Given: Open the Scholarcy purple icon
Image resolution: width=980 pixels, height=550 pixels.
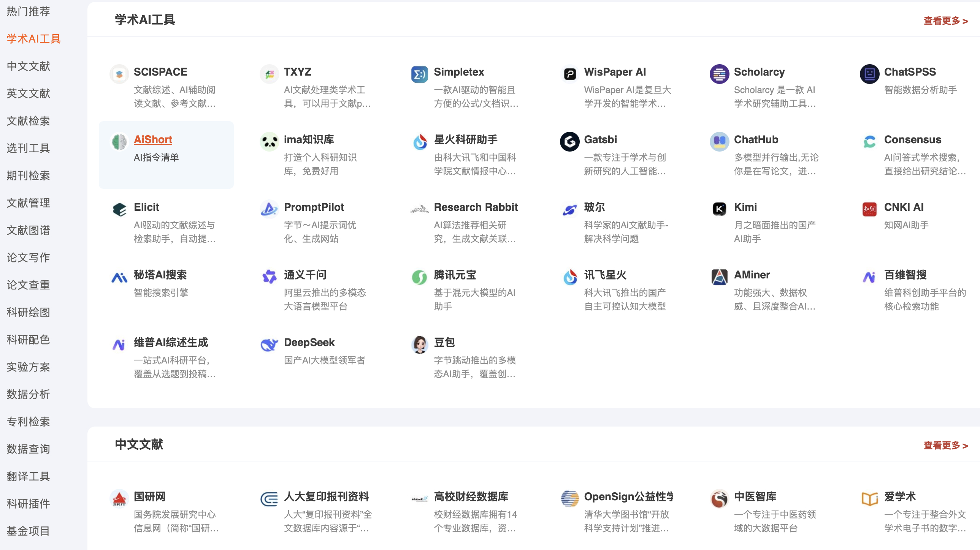Looking at the screenshot, I should (x=719, y=74).
